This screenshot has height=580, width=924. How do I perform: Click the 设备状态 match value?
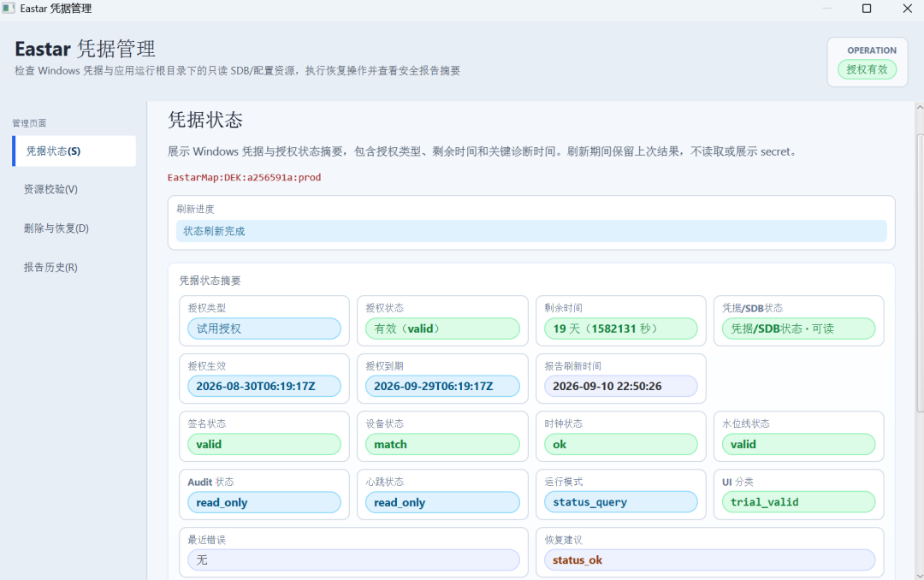442,445
